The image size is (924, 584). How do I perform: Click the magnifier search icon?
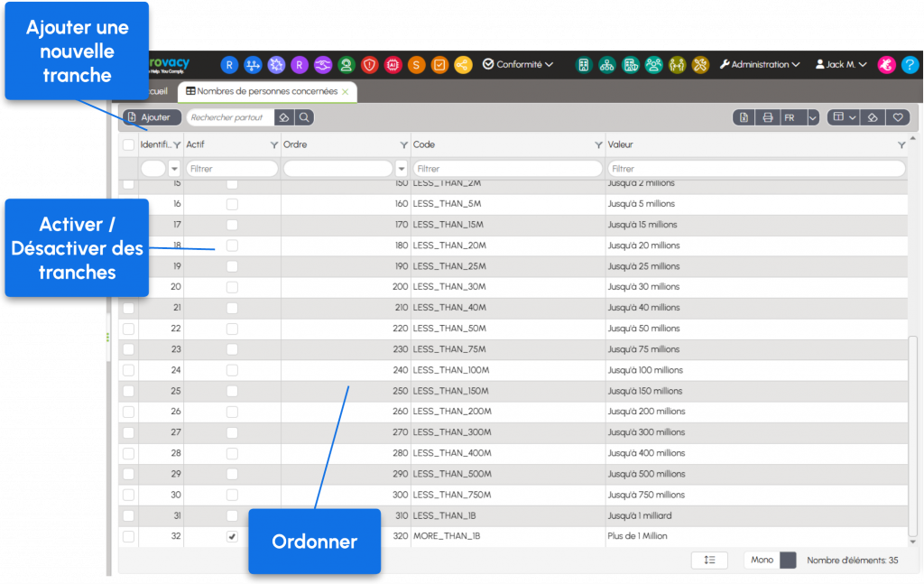(x=304, y=117)
